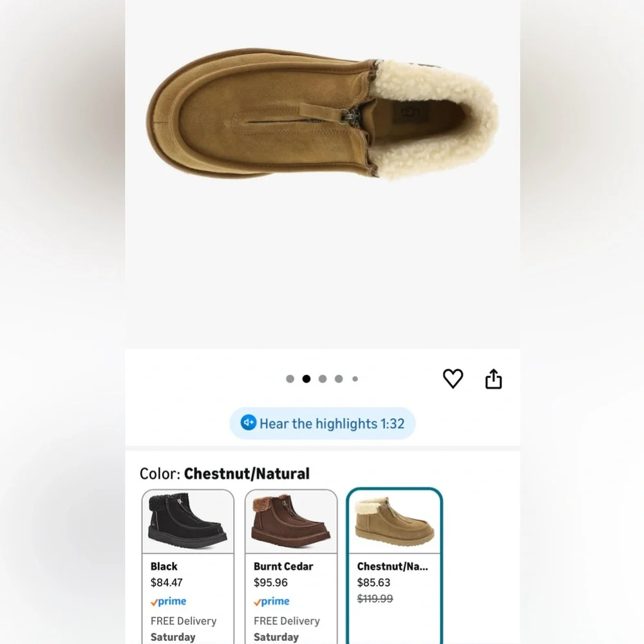The image size is (644, 644).
Task: Click the last carousel dot indicator
Action: pos(355,379)
